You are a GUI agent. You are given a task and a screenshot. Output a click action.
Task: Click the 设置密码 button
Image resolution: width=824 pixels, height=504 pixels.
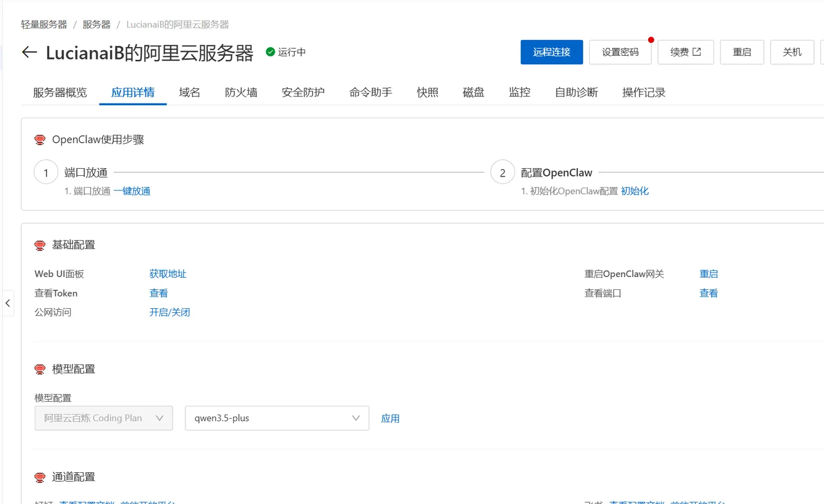tap(620, 52)
